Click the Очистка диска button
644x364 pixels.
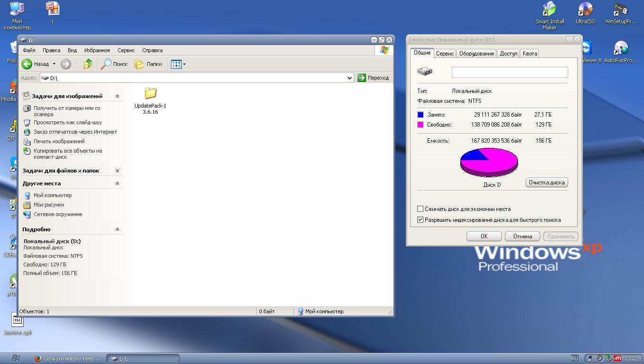546,182
